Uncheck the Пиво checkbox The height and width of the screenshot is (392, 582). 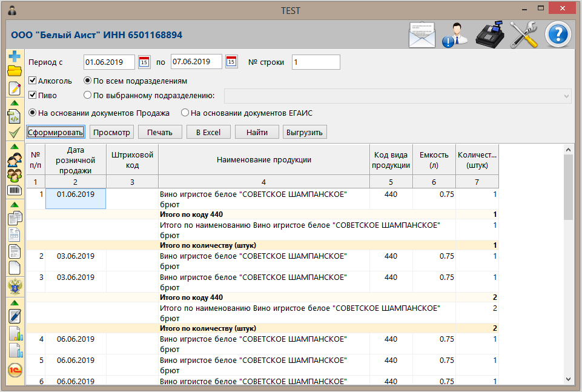(x=33, y=95)
